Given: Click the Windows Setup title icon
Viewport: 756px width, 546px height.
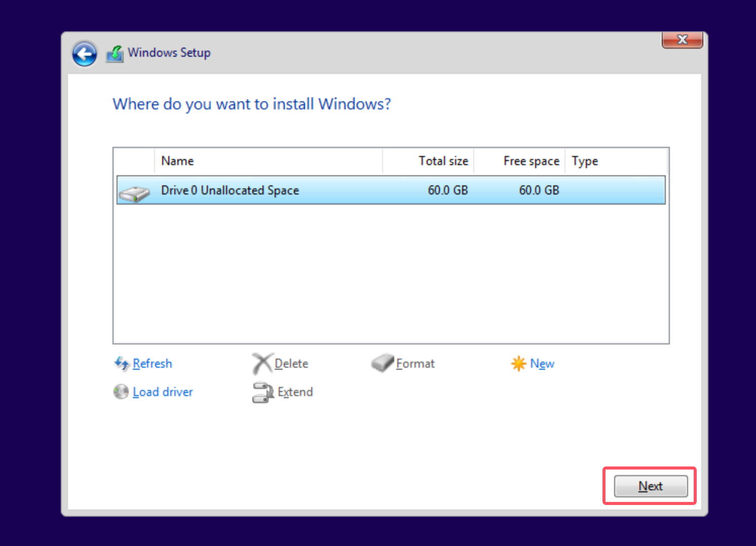Looking at the screenshot, I should coord(115,54).
